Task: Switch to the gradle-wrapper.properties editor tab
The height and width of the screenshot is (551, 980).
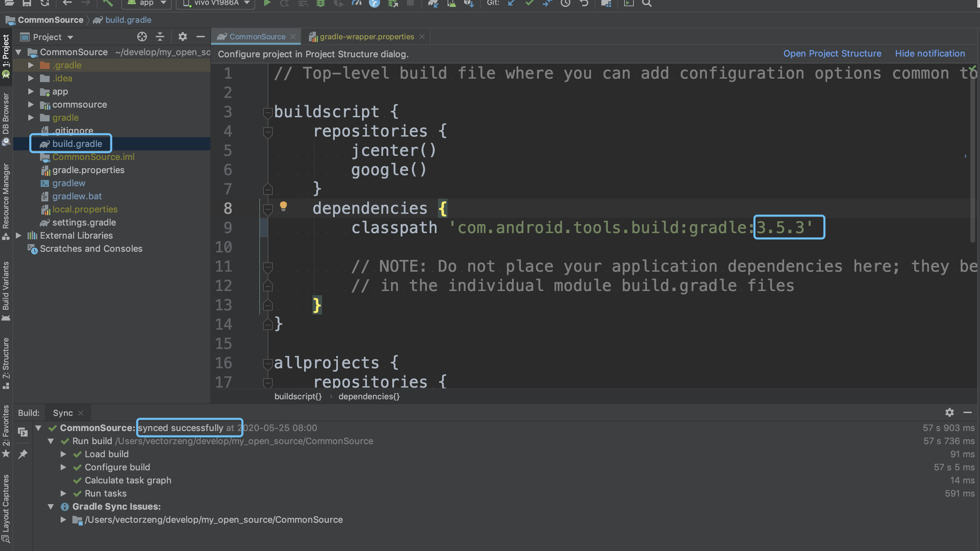Action: tap(365, 37)
